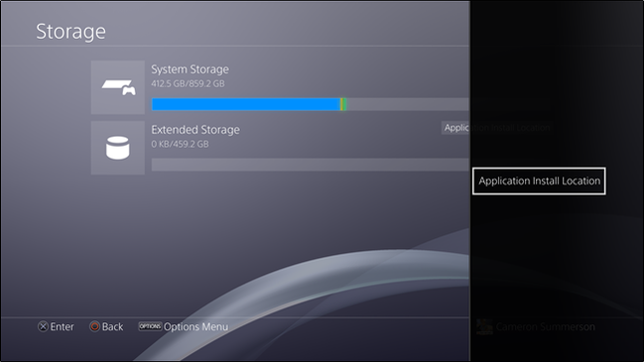This screenshot has height=362, width=644.
Task: Click the Cameron Summerson user avatar
Action: pyautogui.click(x=484, y=326)
